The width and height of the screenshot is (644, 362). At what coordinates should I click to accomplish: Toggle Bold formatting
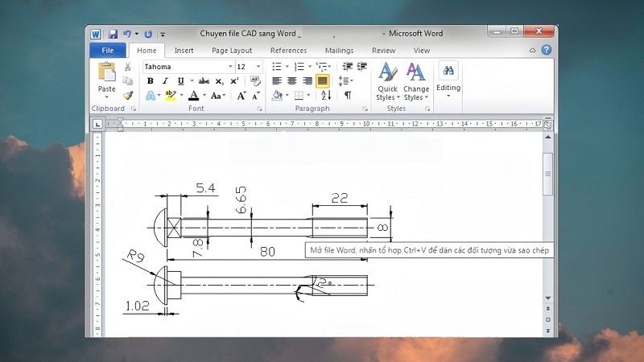coord(151,81)
